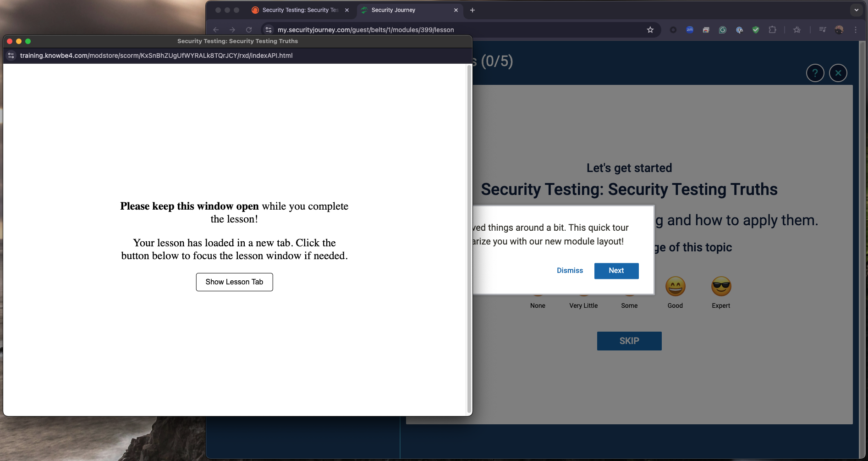Open the Grammarly extension icon

[723, 29]
